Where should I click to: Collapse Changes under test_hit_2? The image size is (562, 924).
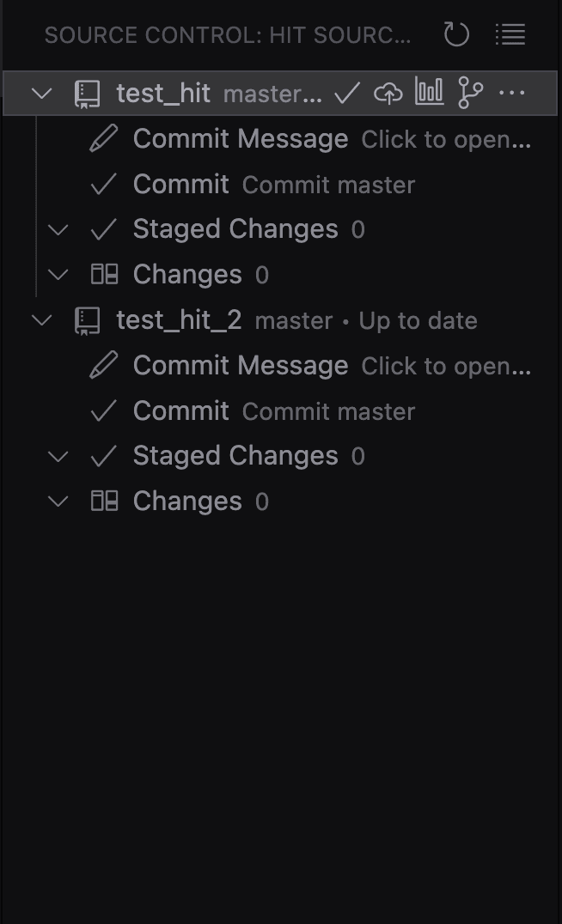pos(58,501)
